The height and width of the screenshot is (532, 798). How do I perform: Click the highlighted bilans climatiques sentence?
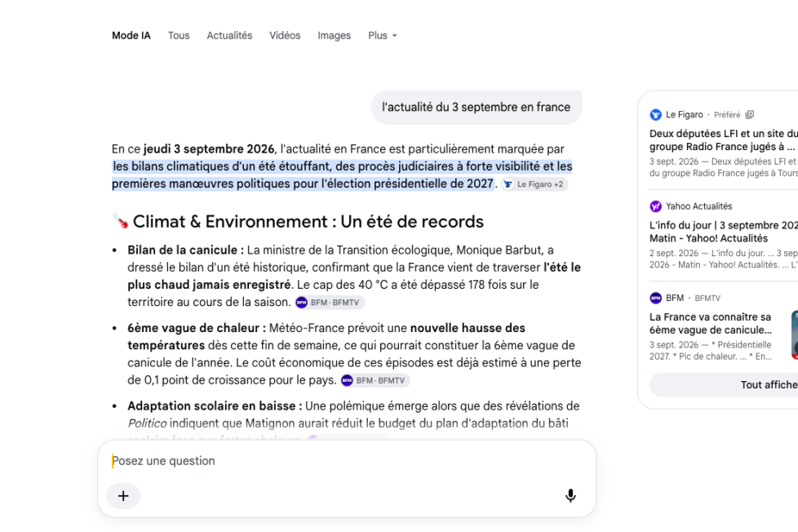coord(342,175)
